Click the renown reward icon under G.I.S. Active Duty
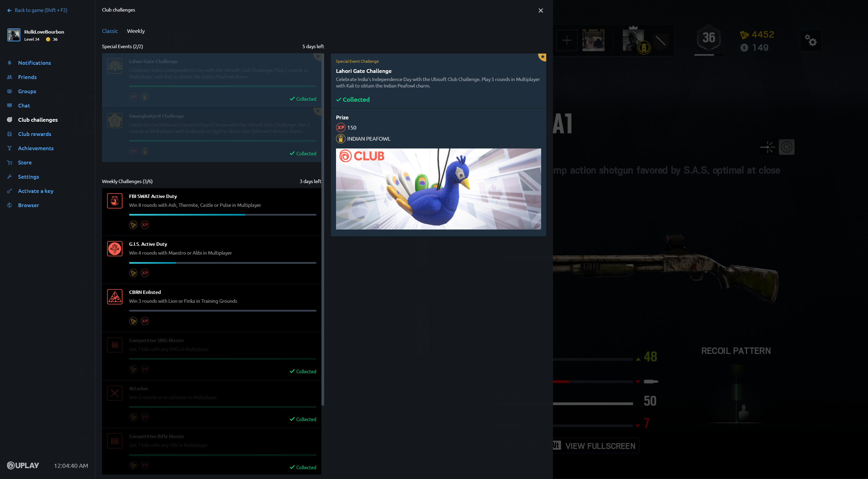Viewport: 868px width, 479px height. (x=133, y=273)
